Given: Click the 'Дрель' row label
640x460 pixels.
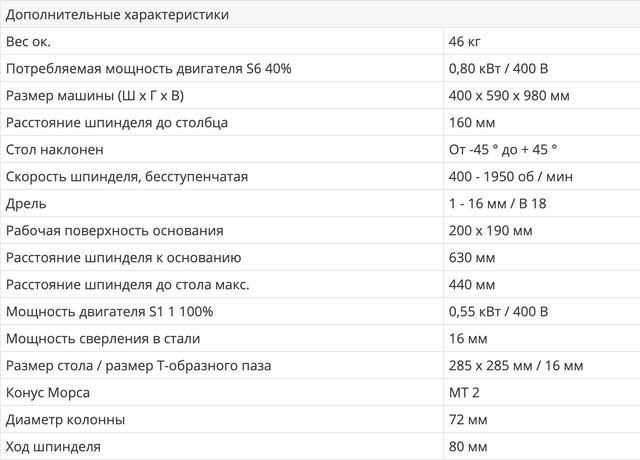Looking at the screenshot, I should (26, 204).
